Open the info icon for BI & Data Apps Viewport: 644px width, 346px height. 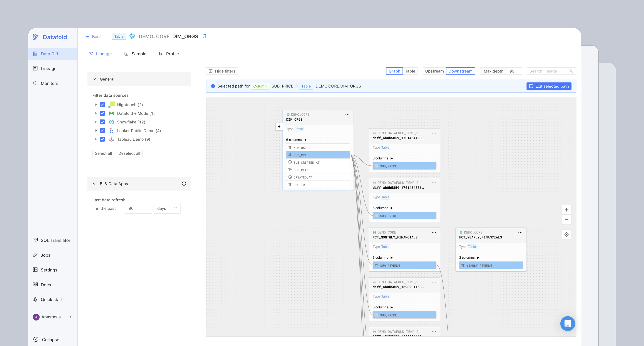184,184
